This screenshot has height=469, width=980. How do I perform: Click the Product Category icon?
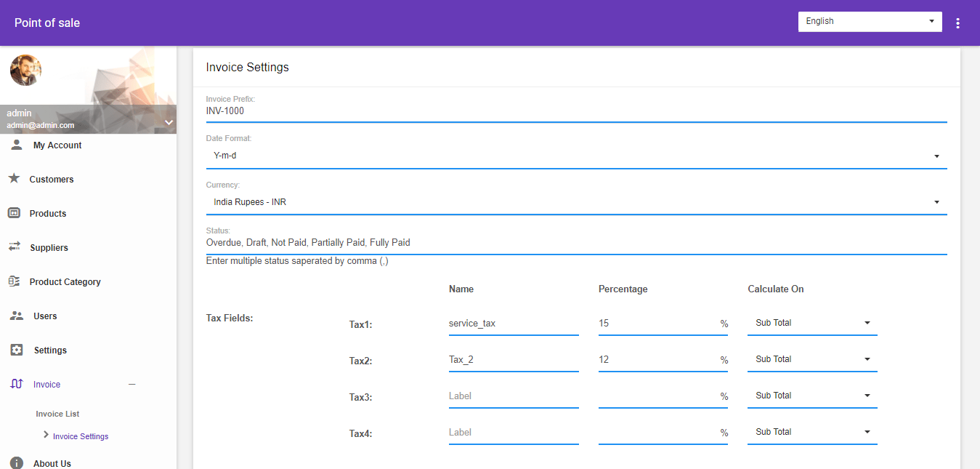coord(16,281)
